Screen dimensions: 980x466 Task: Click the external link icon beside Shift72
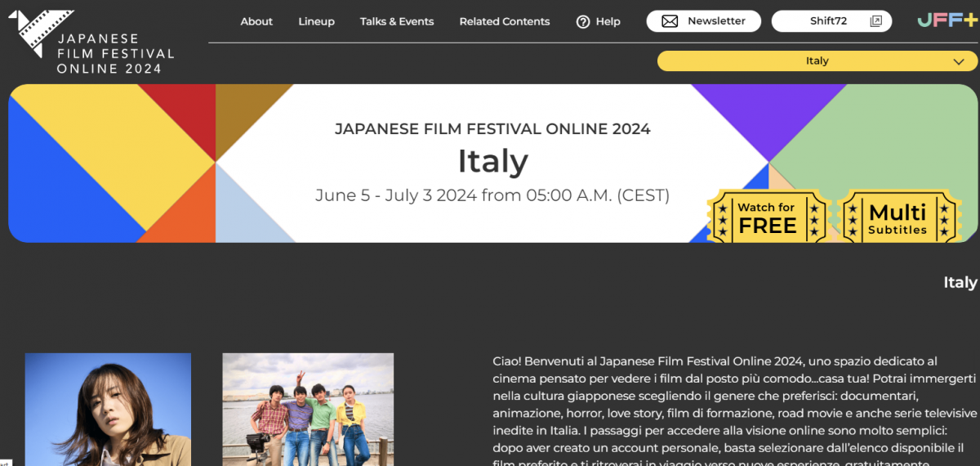point(876,22)
